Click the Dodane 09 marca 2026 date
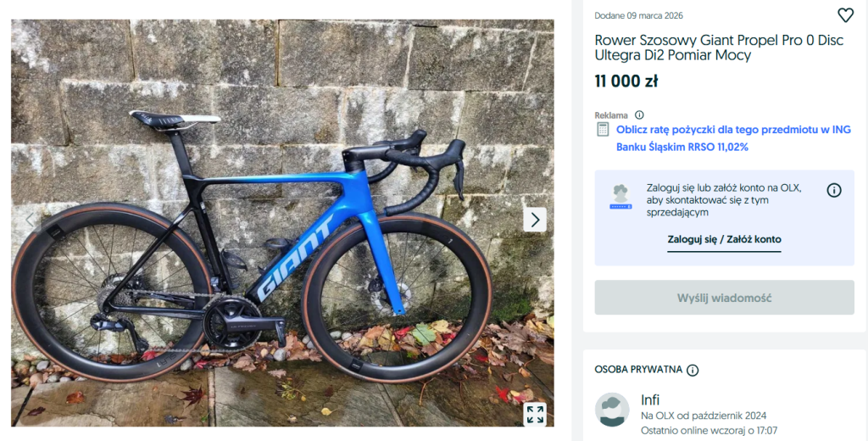This screenshot has width=868, height=441. pos(638,15)
